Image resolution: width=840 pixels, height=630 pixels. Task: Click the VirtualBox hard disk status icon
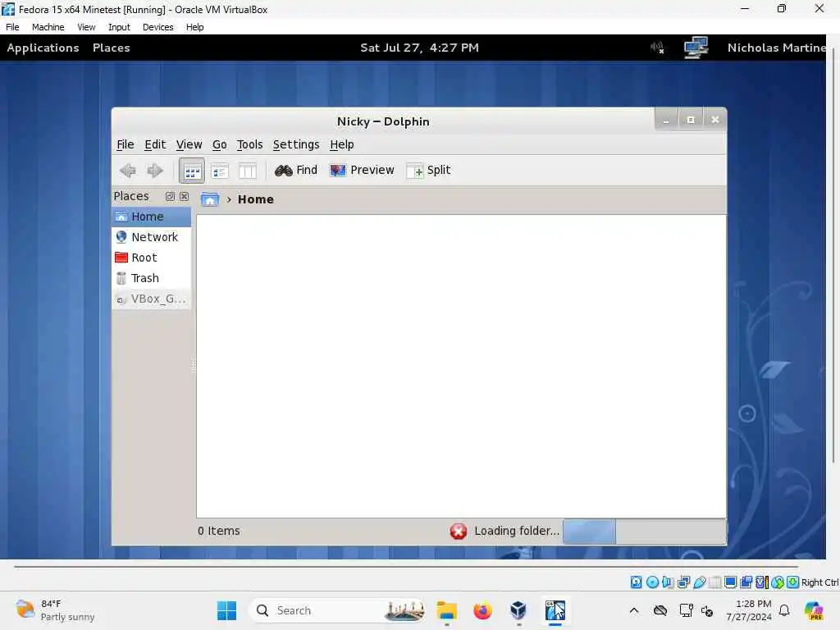636,582
